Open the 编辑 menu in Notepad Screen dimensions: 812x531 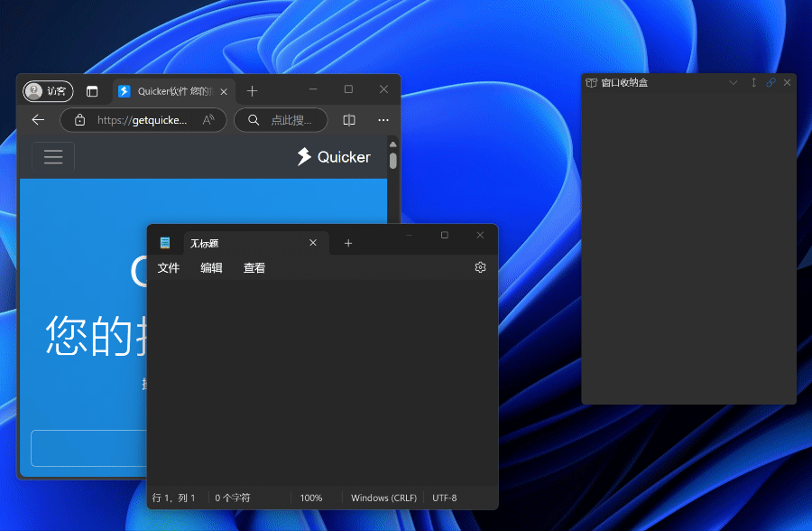click(x=211, y=268)
